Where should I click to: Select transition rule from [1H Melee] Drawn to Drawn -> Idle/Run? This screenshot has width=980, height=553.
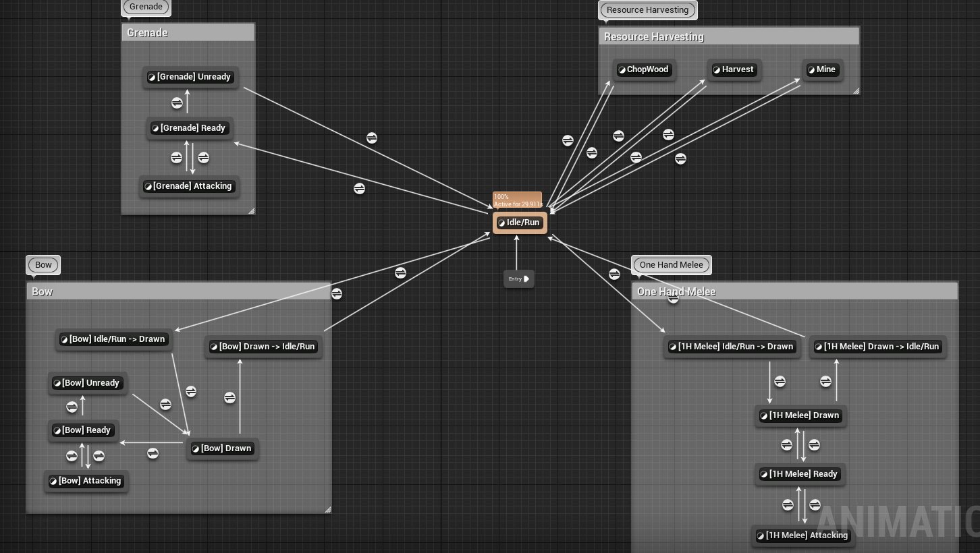point(825,382)
